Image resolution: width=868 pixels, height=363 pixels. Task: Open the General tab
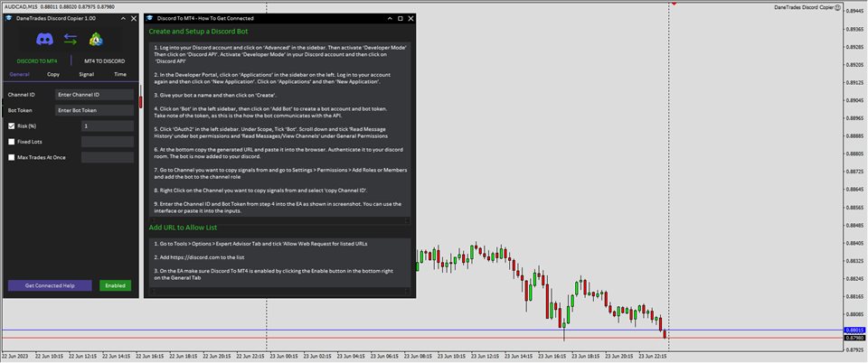19,74
